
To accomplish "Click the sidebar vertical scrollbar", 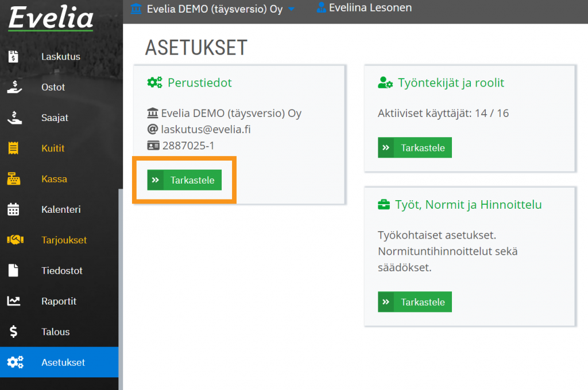I will point(121,288).
